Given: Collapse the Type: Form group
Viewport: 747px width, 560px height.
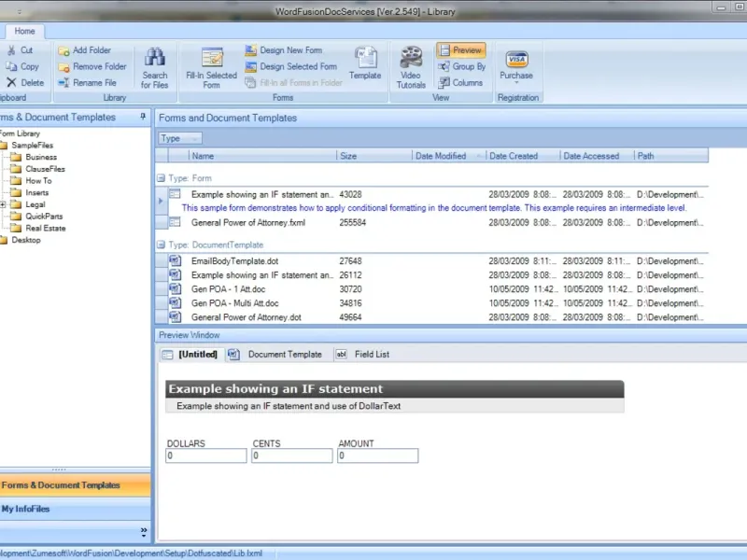Looking at the screenshot, I should [161, 177].
